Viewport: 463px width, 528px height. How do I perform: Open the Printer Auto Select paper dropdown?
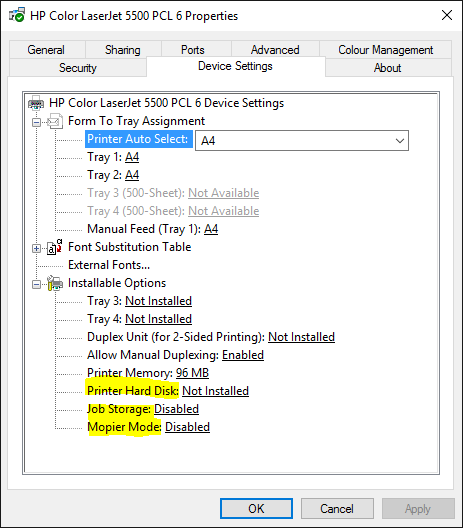click(x=302, y=140)
